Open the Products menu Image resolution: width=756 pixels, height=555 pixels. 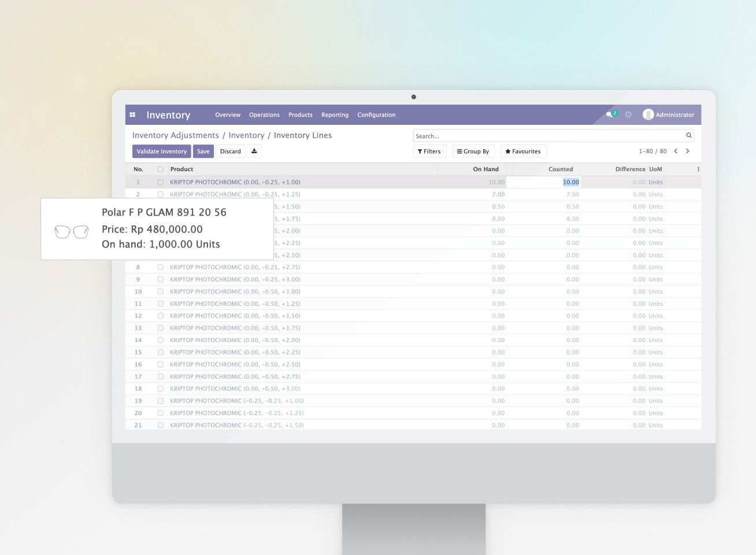301,114
